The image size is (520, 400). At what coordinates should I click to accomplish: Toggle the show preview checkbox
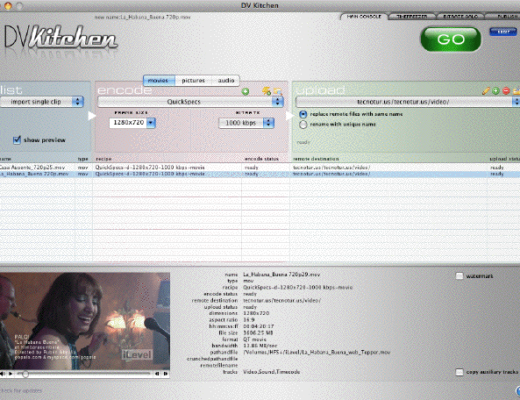17,140
